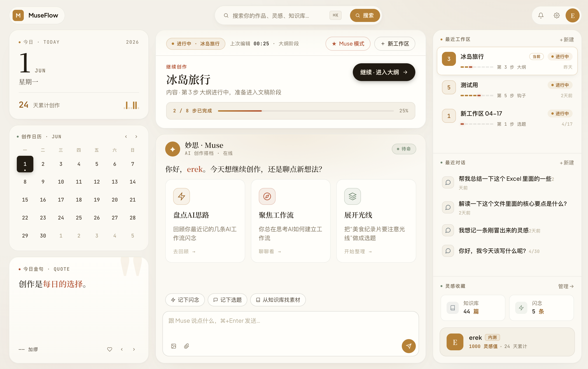The image size is (588, 369).
Task: Select 从知识库找素材 quick action
Action: (278, 300)
